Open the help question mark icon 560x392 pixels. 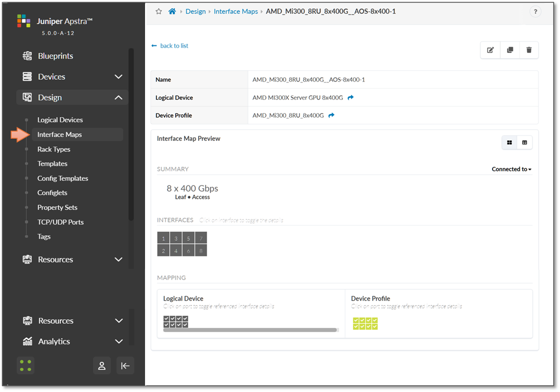click(535, 12)
